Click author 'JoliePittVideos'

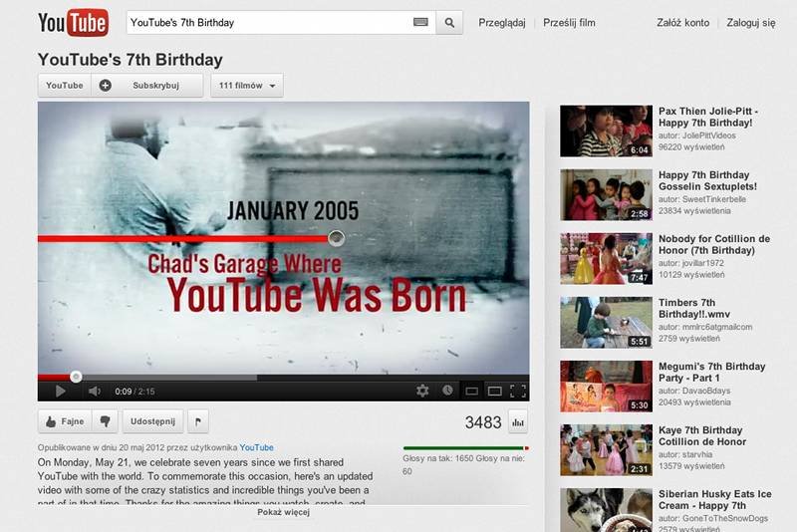708,135
